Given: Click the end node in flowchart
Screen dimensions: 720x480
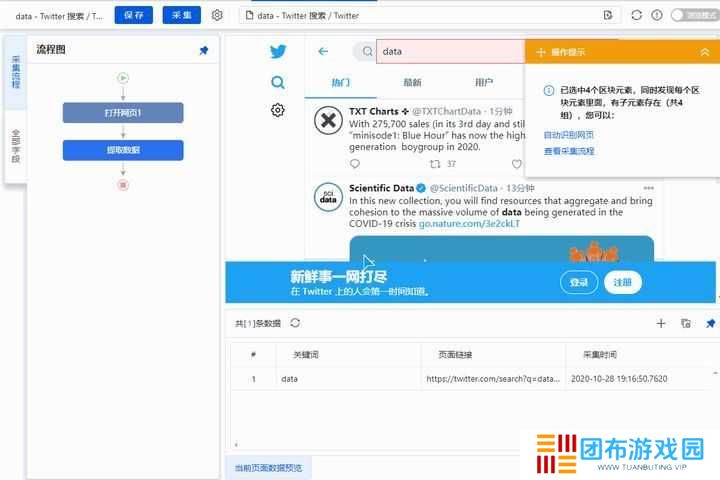Looking at the screenshot, I should (123, 185).
